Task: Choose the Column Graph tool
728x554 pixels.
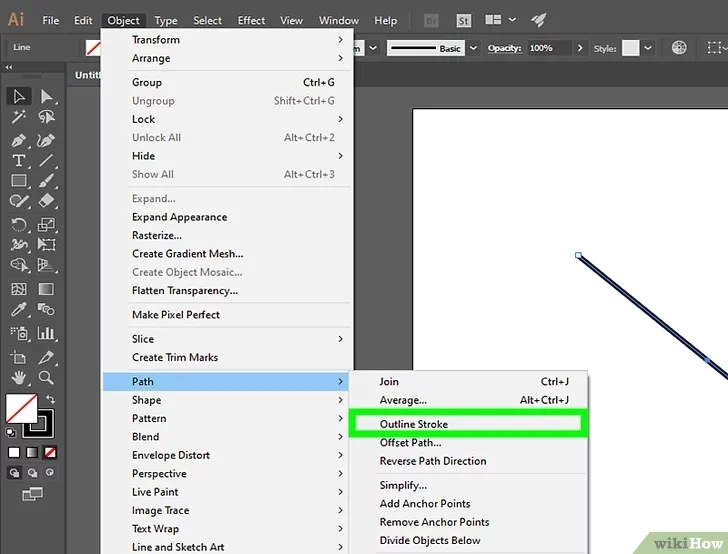Action: click(46, 333)
